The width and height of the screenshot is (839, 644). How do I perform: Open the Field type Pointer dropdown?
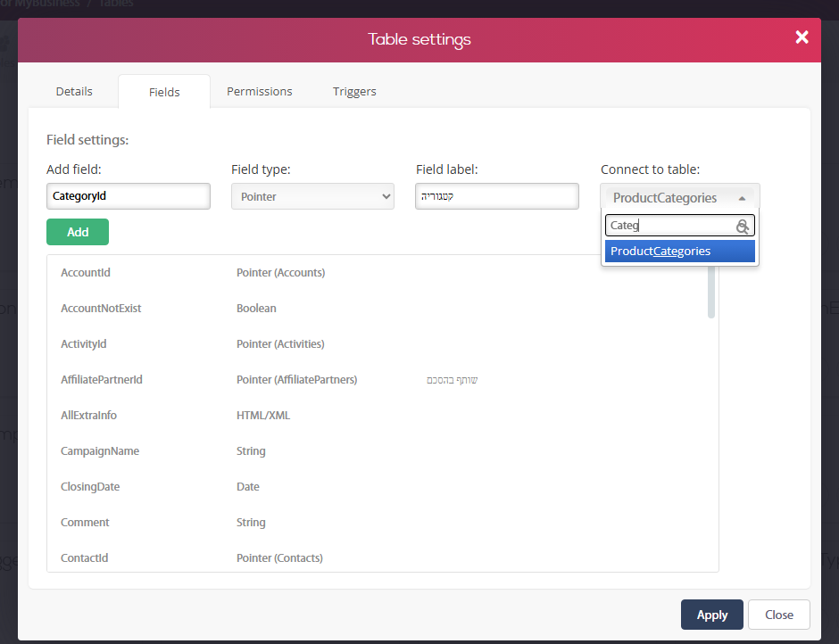click(x=312, y=196)
